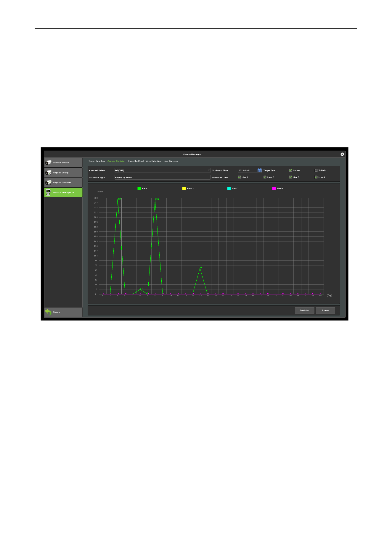Image resolution: width=392 pixels, height=554 pixels.
Task: Open the Object Left/Lost tab
Action: click(x=136, y=161)
